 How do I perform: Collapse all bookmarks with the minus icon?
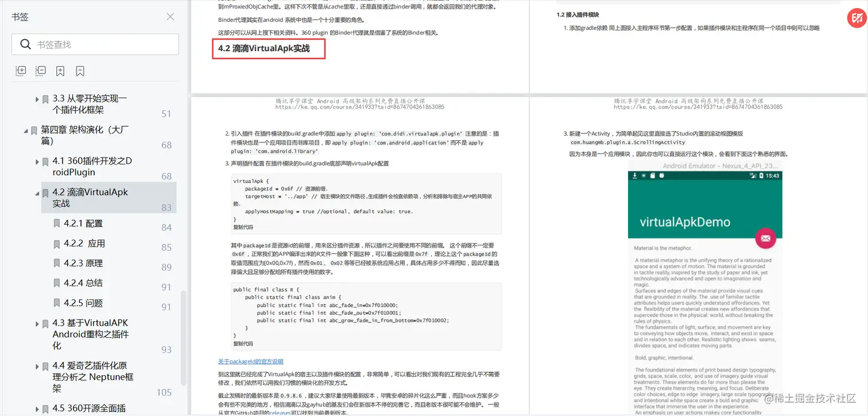[x=41, y=71]
